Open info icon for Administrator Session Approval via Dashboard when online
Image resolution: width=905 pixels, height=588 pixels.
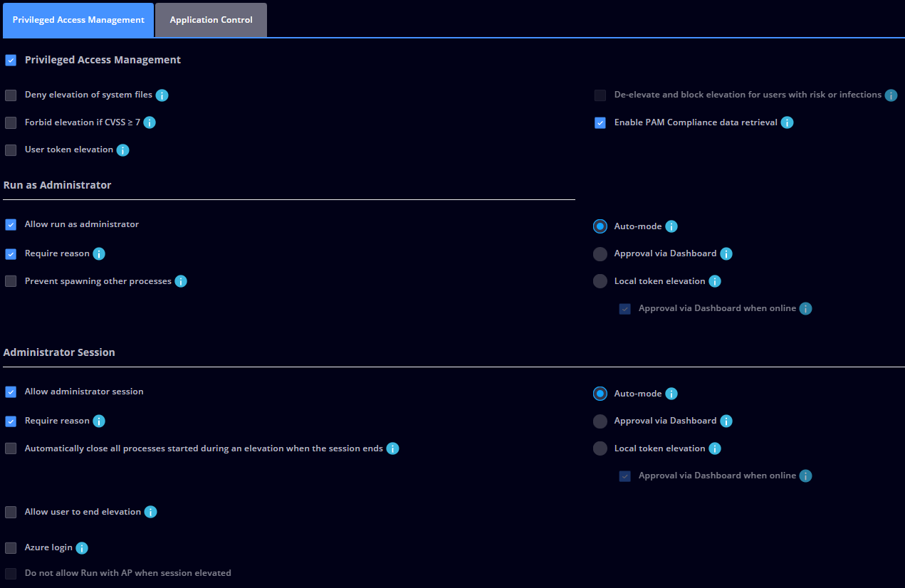click(805, 476)
